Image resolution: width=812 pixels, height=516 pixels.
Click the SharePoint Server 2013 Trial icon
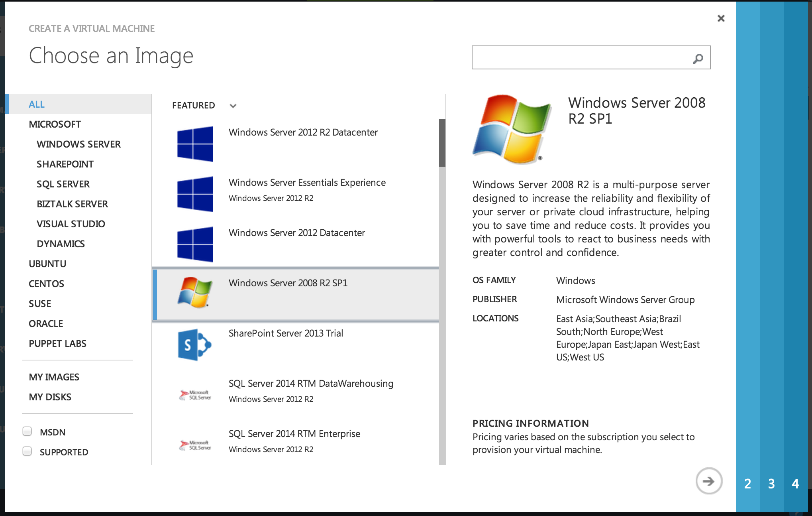[195, 345]
